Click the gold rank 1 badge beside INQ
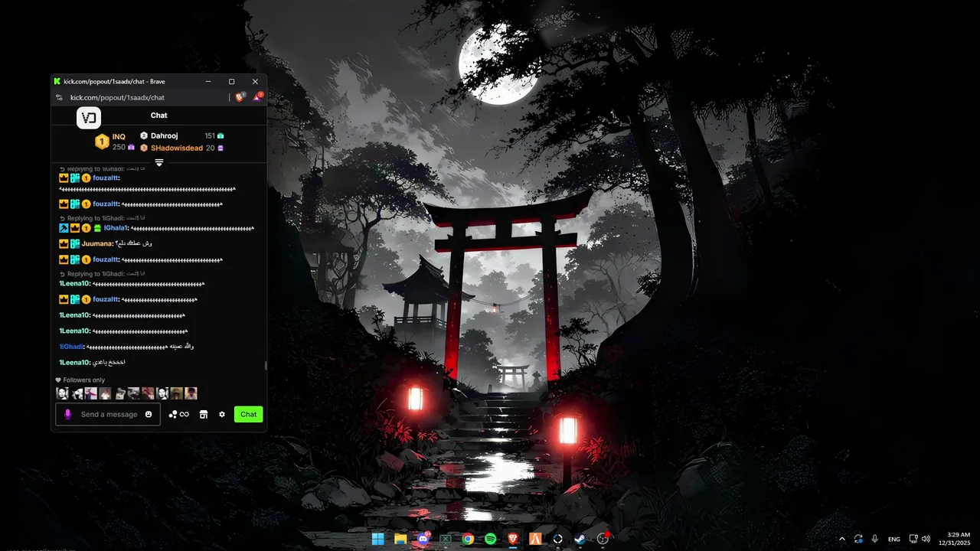 pyautogui.click(x=102, y=142)
